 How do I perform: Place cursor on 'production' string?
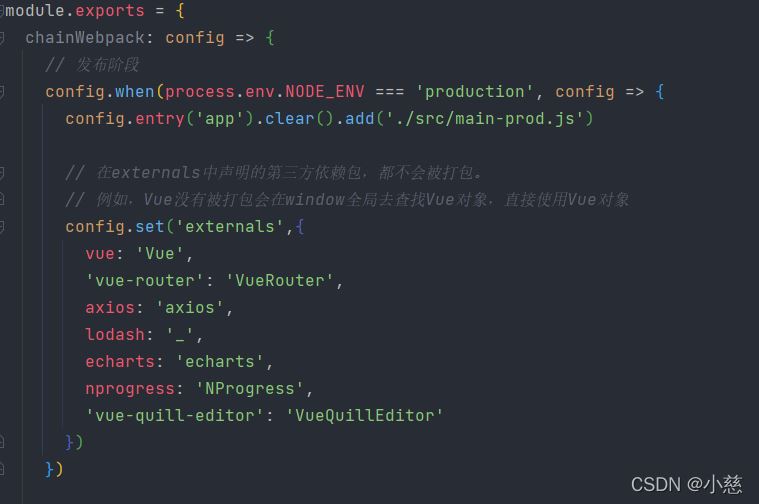(474, 92)
